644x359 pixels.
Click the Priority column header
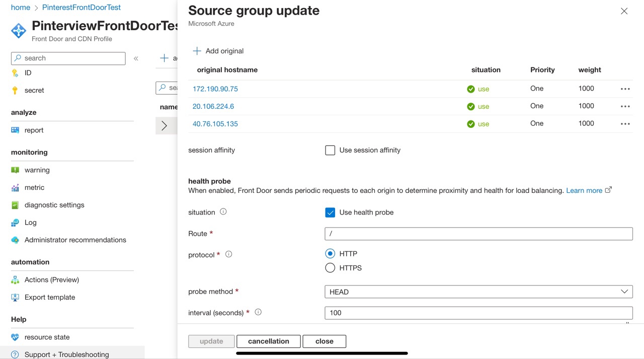coord(542,70)
